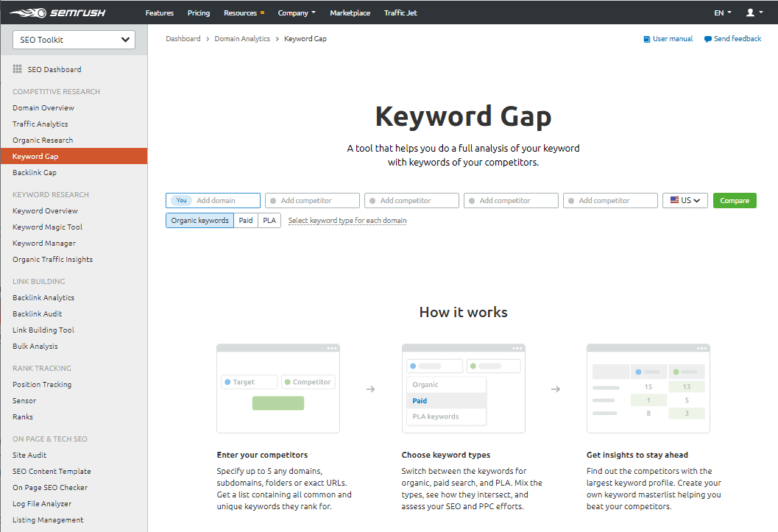Open the US database dropdown

tap(685, 200)
